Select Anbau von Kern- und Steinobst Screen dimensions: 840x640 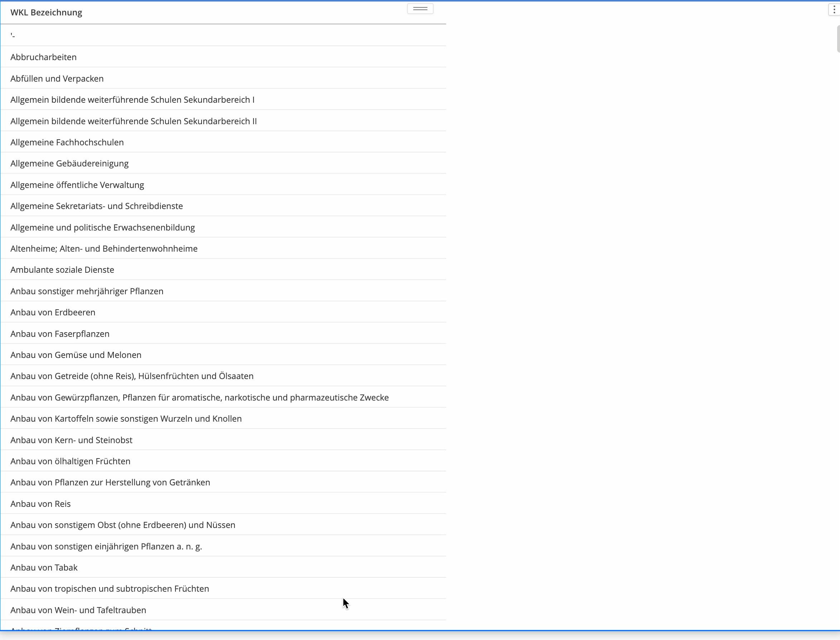[71, 440]
